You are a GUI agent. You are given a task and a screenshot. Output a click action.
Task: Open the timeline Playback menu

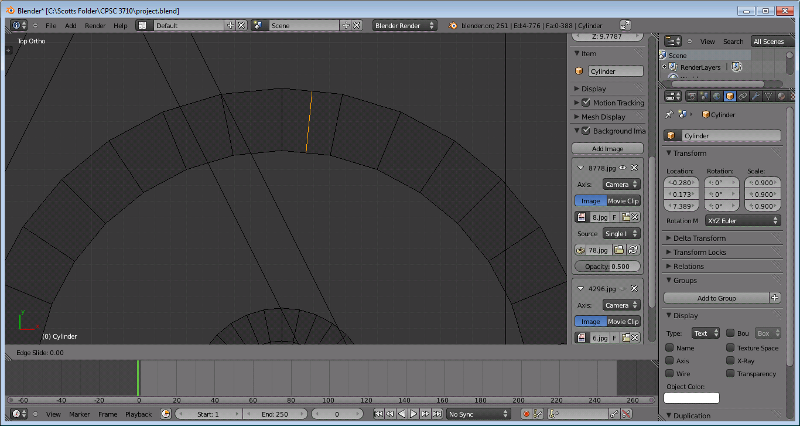coord(138,414)
